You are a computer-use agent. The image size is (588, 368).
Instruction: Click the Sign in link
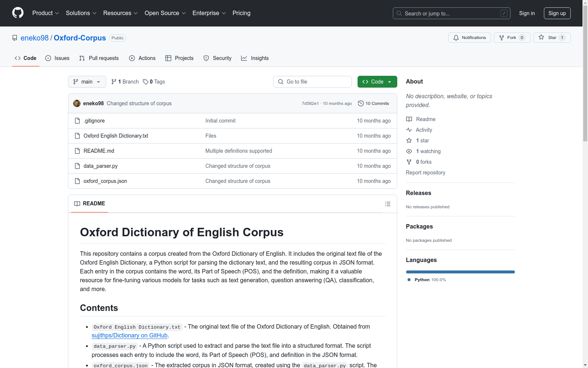[527, 13]
